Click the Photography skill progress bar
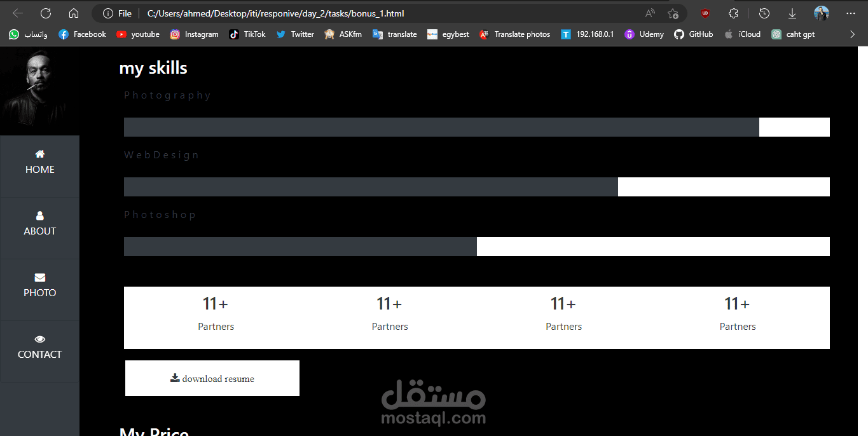The width and height of the screenshot is (868, 436). [477, 127]
